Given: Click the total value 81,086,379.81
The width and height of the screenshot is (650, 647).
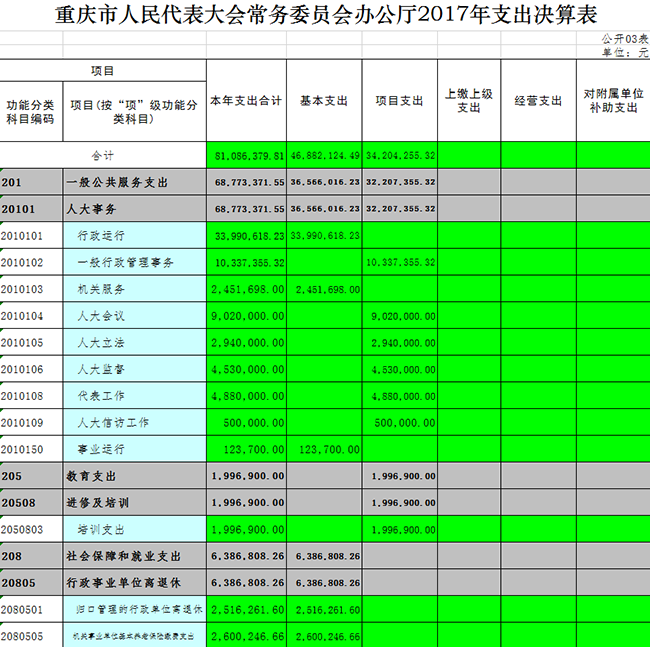Looking at the screenshot, I should tap(248, 156).
